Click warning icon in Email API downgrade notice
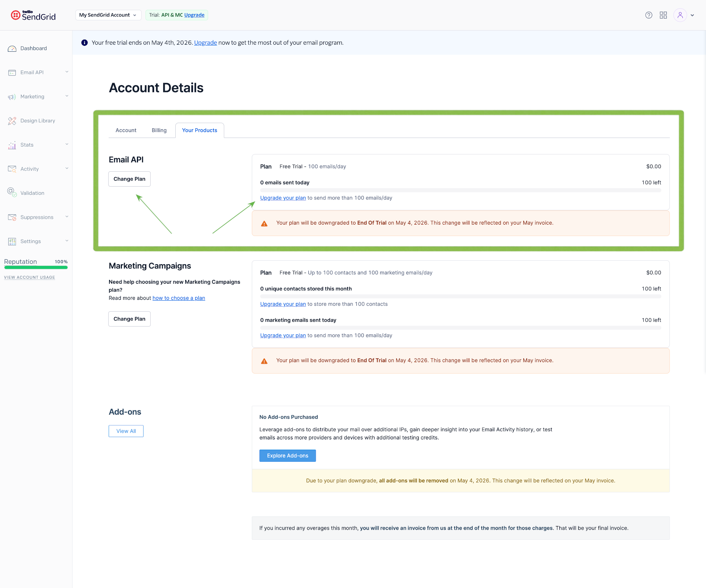 264,223
